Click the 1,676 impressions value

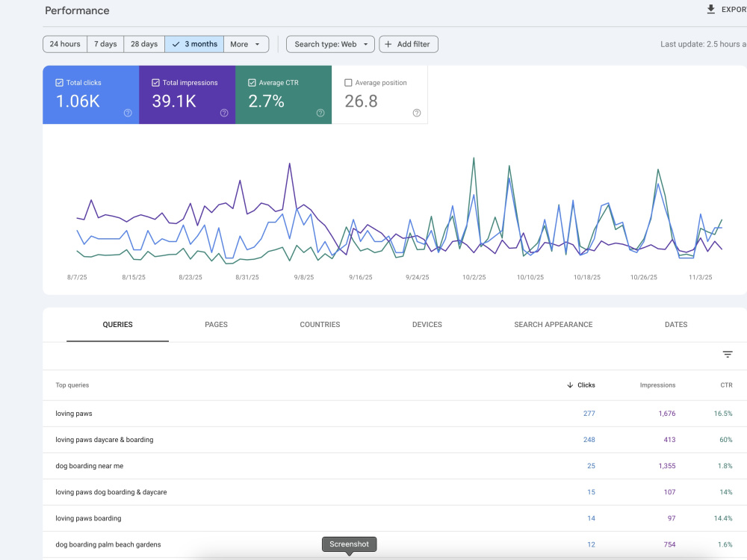click(667, 414)
